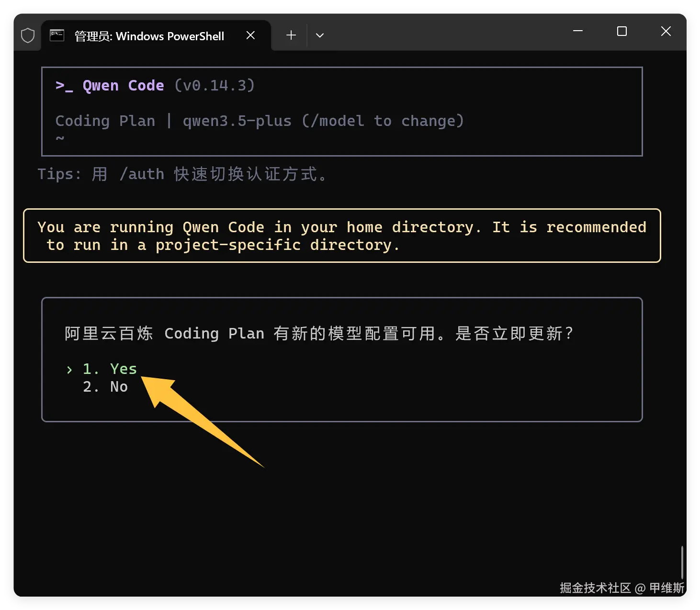Viewport: 700px width, 610px height.
Task: Close the terminal window
Action: [x=666, y=31]
